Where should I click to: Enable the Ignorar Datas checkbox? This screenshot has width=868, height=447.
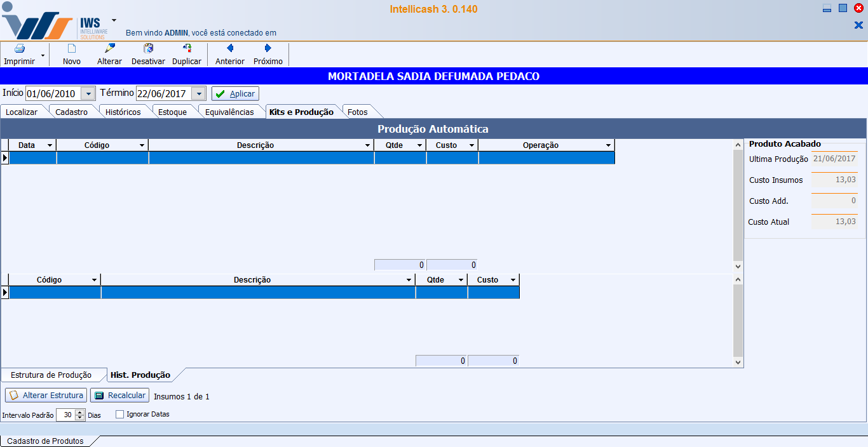click(x=119, y=414)
